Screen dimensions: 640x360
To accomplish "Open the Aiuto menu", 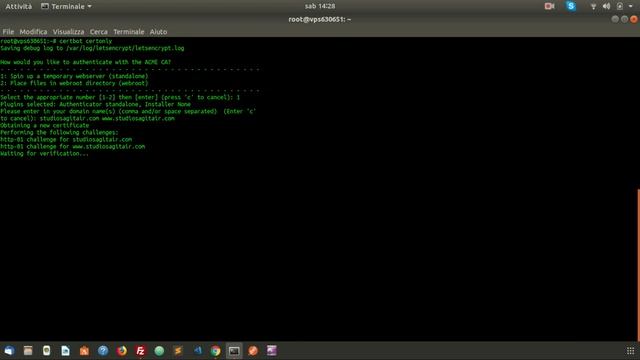I will pos(158,32).
